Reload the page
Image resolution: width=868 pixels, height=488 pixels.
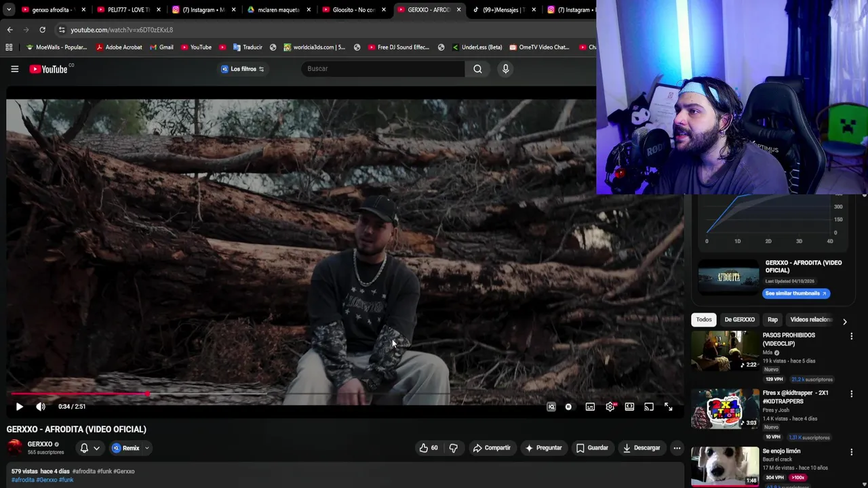pos(42,30)
